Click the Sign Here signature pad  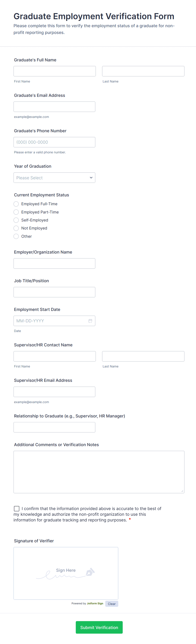point(66,573)
